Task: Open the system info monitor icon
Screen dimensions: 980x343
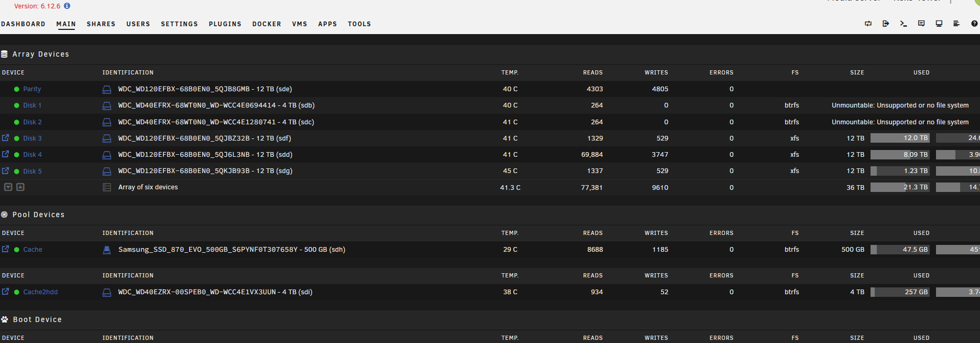Action: point(939,24)
